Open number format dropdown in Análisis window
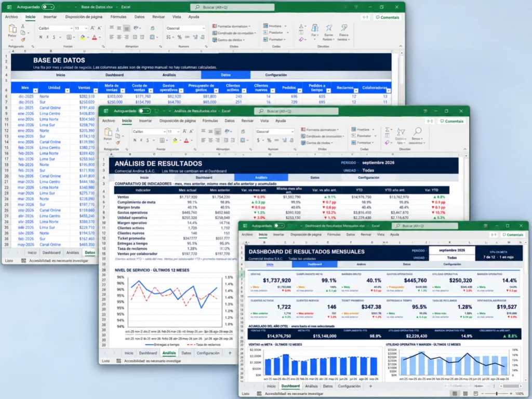The width and height of the screenshot is (532, 399). (x=292, y=131)
